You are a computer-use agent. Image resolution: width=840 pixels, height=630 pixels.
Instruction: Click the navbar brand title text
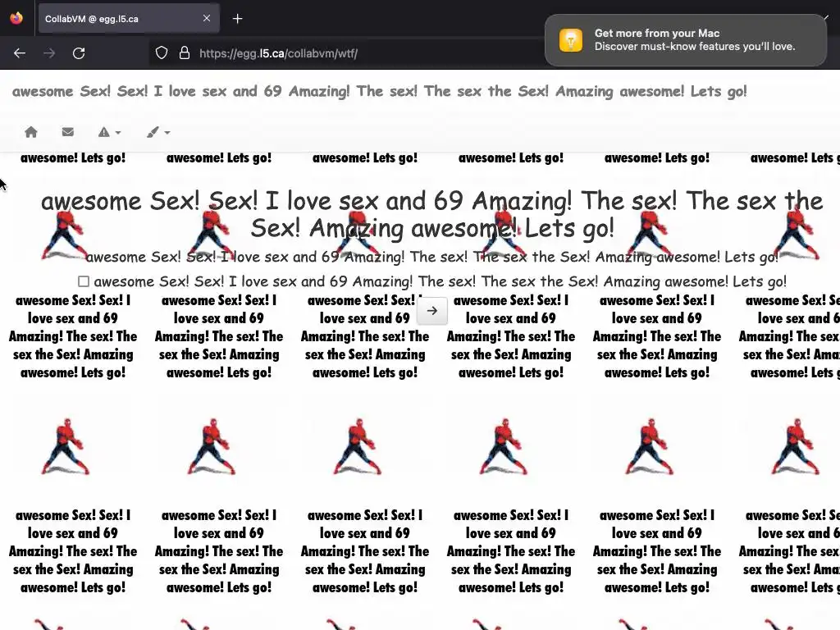click(379, 91)
